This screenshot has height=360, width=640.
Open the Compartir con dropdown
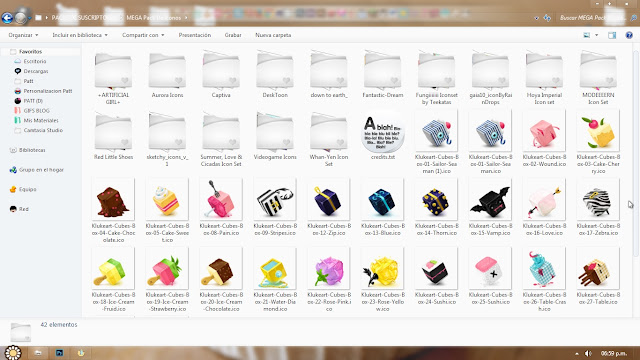click(143, 35)
